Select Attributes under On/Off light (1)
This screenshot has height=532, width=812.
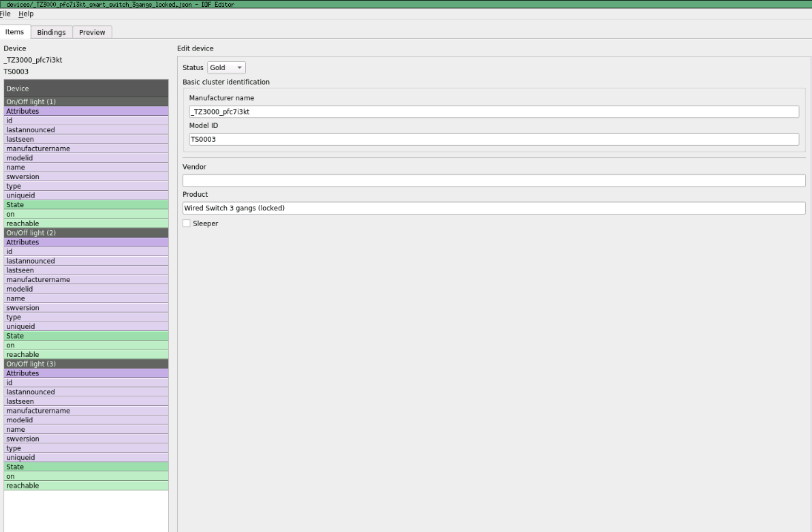coord(86,112)
